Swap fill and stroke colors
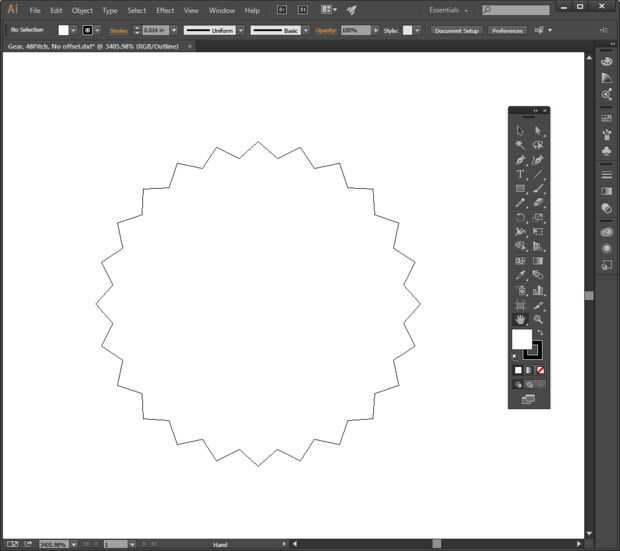The height and width of the screenshot is (551, 620). pos(541,333)
